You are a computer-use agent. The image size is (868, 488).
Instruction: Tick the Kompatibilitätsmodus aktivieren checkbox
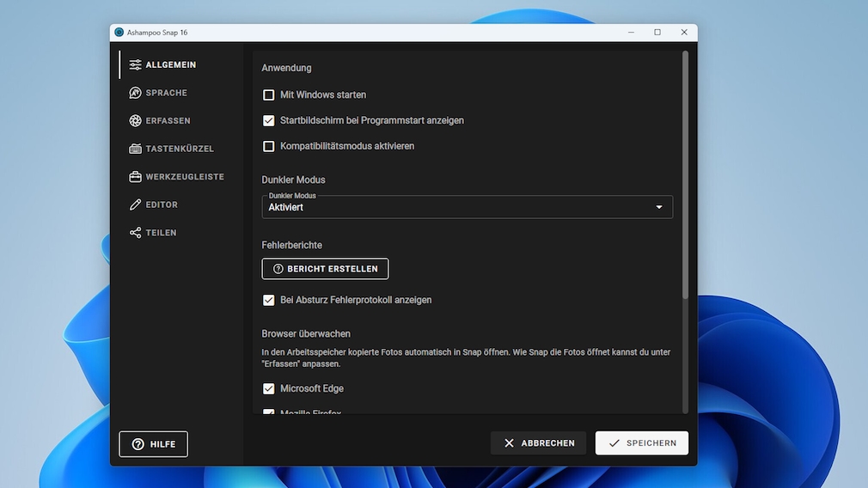(269, 146)
